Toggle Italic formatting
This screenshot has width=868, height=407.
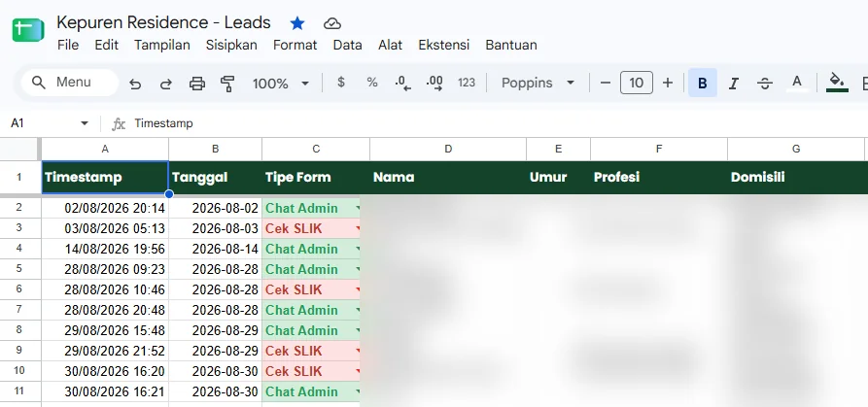[x=734, y=84]
